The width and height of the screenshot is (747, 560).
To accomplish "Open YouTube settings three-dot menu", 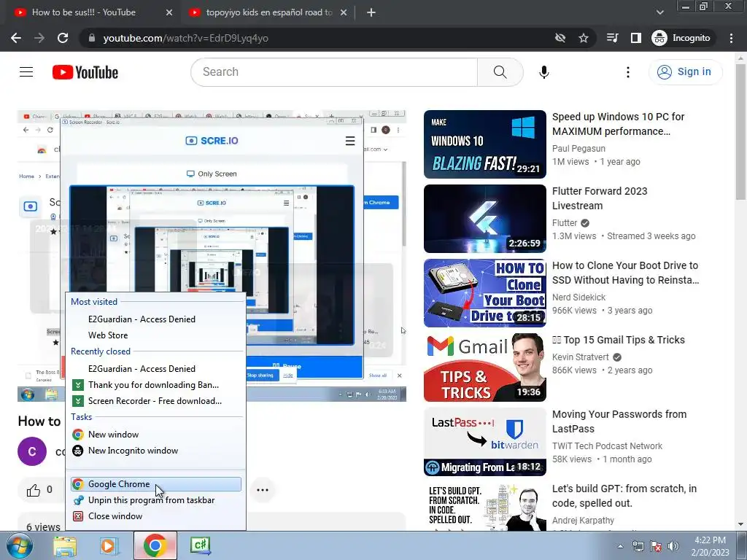I will [628, 72].
